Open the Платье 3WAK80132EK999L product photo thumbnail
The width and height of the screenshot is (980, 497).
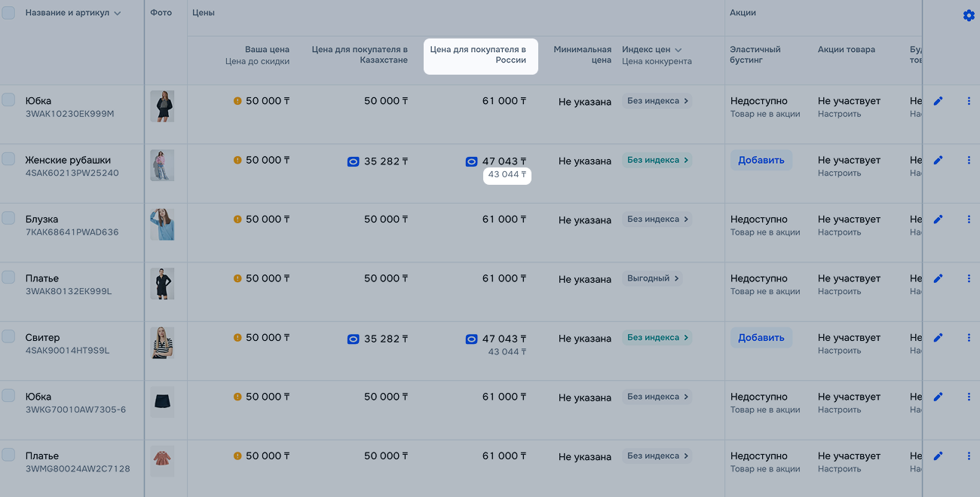[x=162, y=284]
